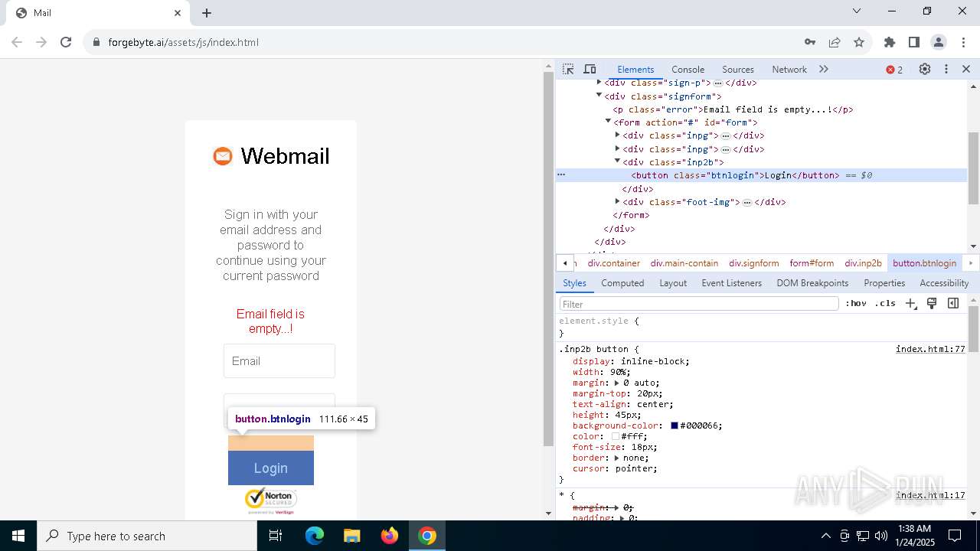Expand the border shorthand triangle
Screen dimensions: 980x551
616,458
